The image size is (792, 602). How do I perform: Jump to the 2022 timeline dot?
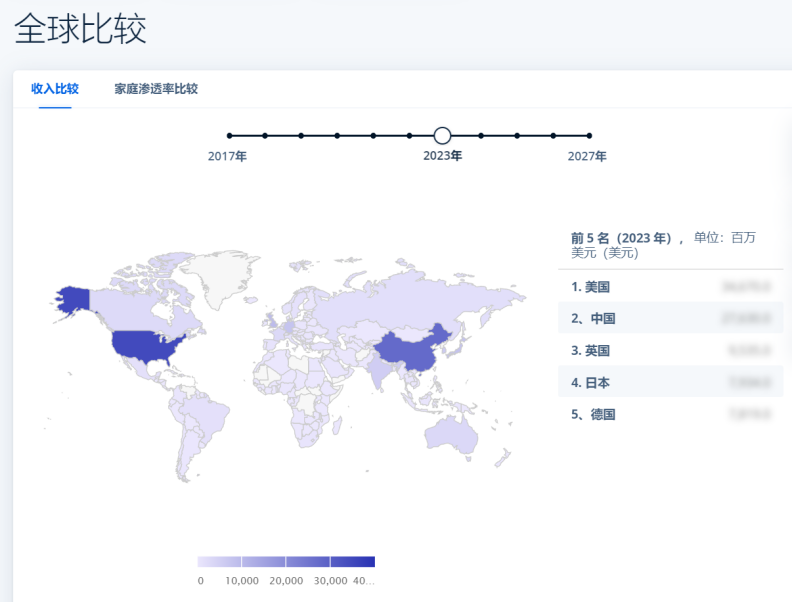[x=409, y=135]
